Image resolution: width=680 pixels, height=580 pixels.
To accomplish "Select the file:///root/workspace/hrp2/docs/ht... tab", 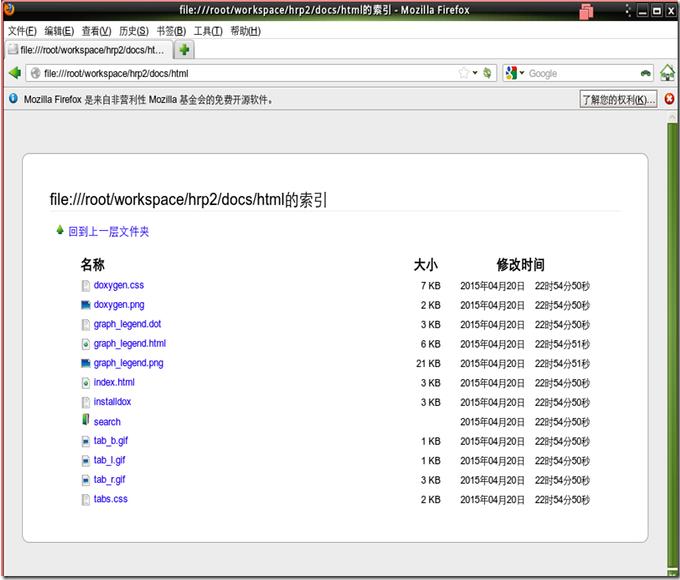I will point(89,50).
